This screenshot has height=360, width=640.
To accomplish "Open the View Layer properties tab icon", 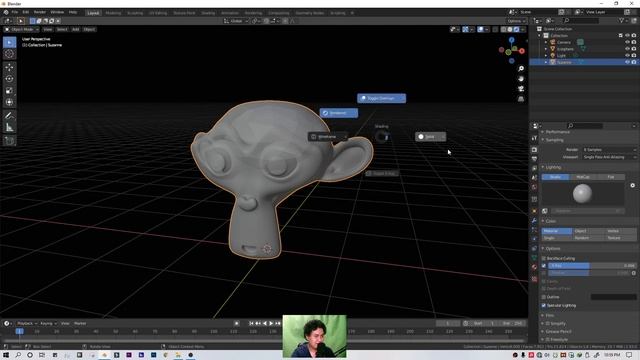I will tap(534, 168).
